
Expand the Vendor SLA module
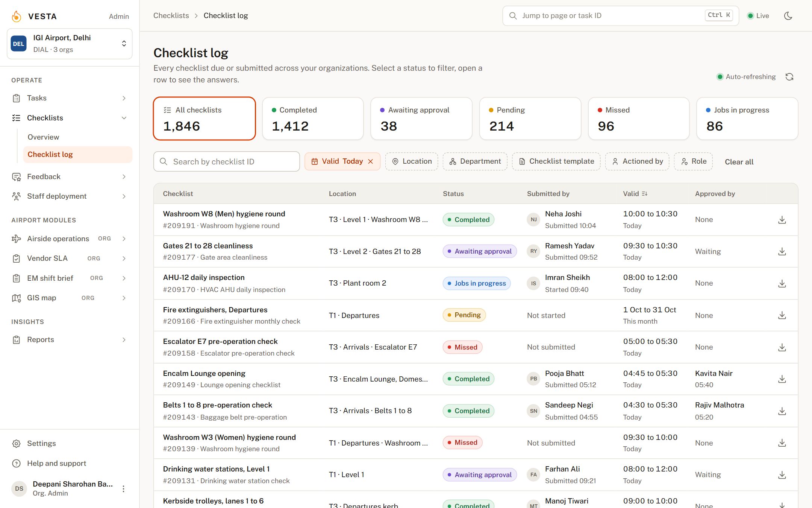70,258
